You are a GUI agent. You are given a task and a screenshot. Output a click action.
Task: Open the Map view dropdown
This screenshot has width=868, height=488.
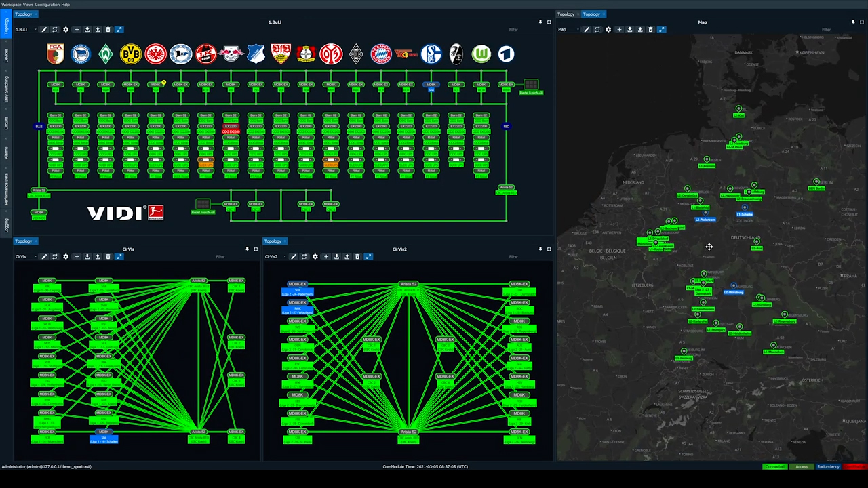click(568, 30)
